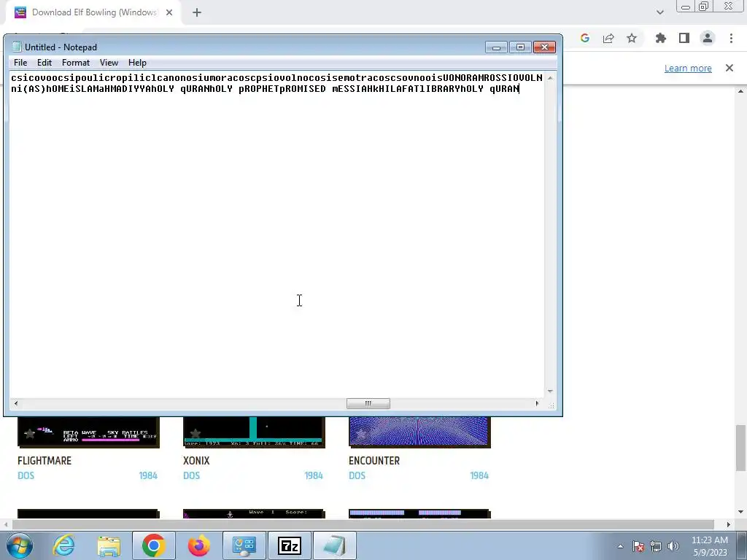Open the Chrome extensions puzzle icon

click(661, 38)
